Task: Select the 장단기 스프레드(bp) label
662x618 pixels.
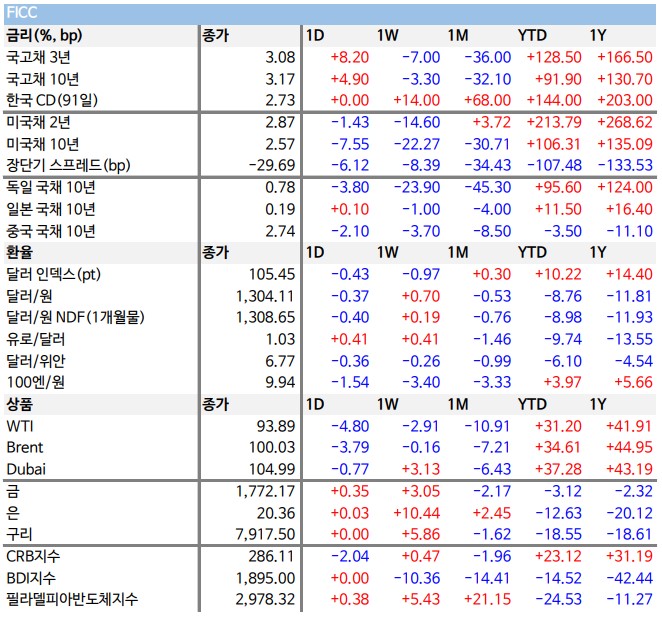Action: (68, 165)
